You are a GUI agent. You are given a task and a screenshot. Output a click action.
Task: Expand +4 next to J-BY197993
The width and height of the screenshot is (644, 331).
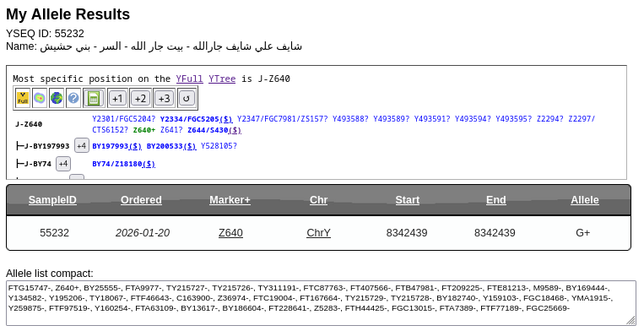click(x=81, y=145)
